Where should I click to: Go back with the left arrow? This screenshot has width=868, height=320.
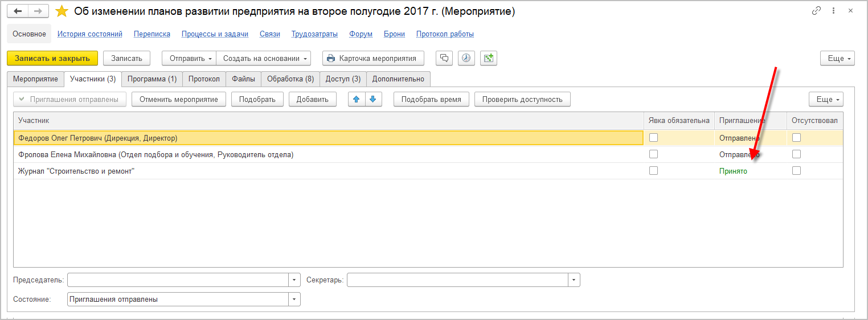(x=18, y=11)
